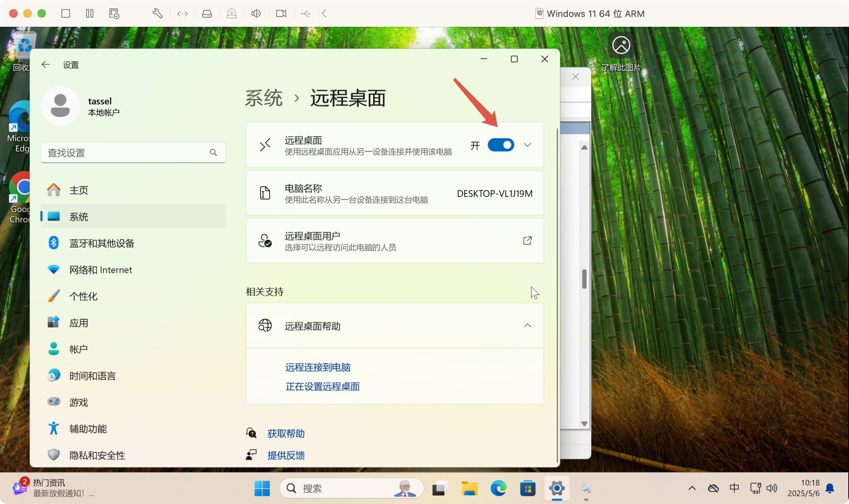Open the 正在设置远程桌面 help link
The height and width of the screenshot is (504, 849).
tap(322, 386)
